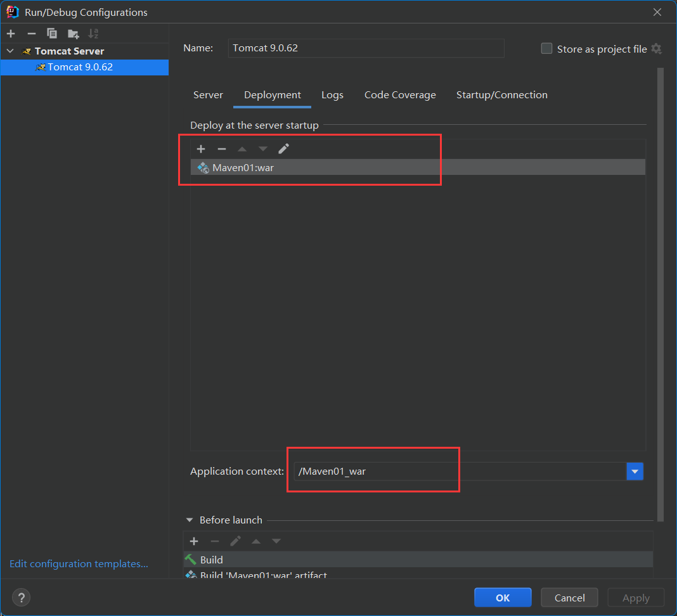677x616 pixels.
Task: Add new configuration with plus icon
Action: tap(11, 34)
